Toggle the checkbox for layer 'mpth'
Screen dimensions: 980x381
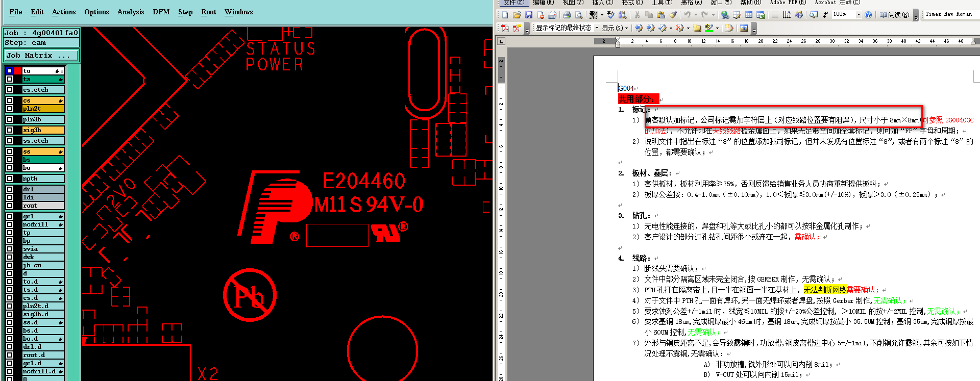pyautogui.click(x=10, y=179)
